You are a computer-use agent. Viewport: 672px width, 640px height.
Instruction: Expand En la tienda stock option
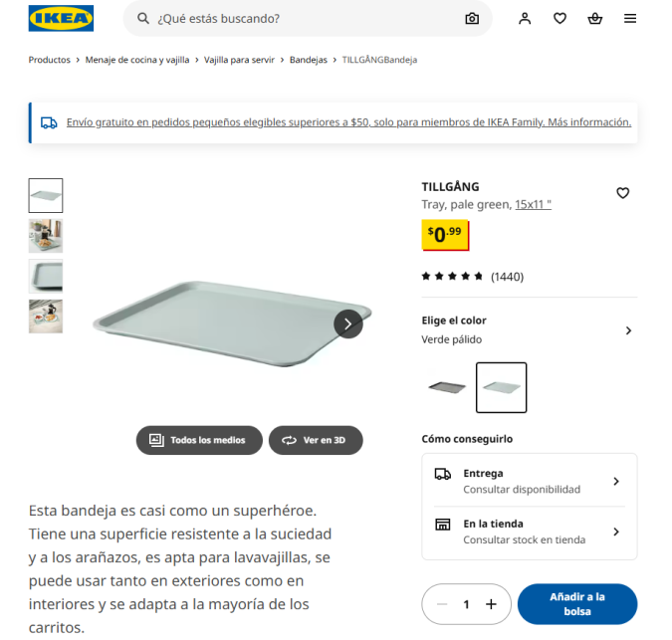pos(529,532)
